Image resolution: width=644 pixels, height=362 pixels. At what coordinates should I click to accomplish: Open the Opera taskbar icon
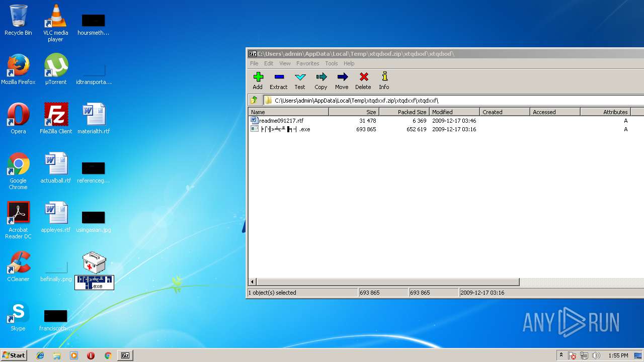(91, 355)
